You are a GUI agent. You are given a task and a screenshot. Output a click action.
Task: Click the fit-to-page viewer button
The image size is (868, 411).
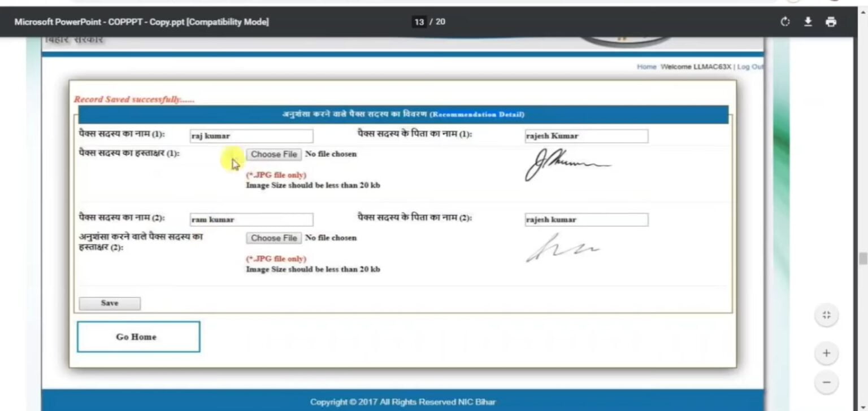pos(826,315)
